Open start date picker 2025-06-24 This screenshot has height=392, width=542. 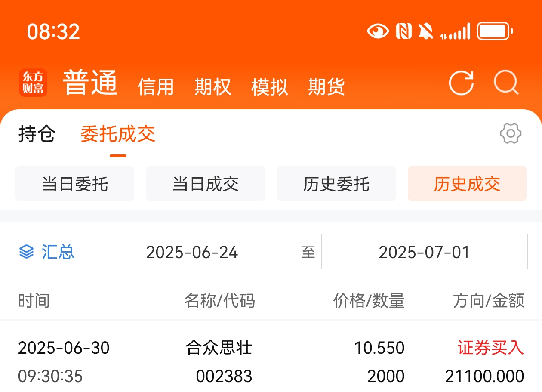[192, 252]
